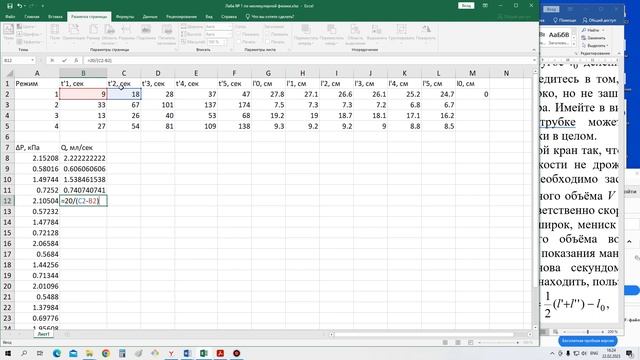Toggle Gridlines Print (Печать) checkbox
The height and width of the screenshot is (360, 640).
238,42
